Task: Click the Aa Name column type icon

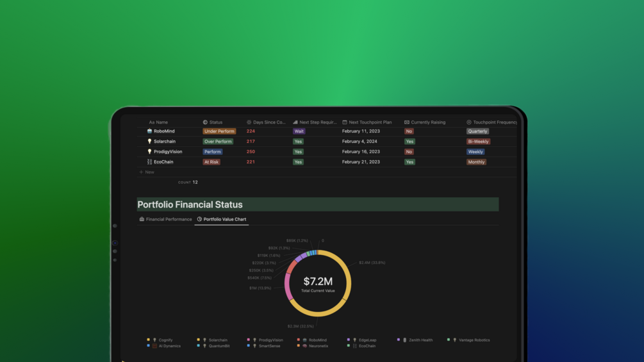Action: [152, 122]
